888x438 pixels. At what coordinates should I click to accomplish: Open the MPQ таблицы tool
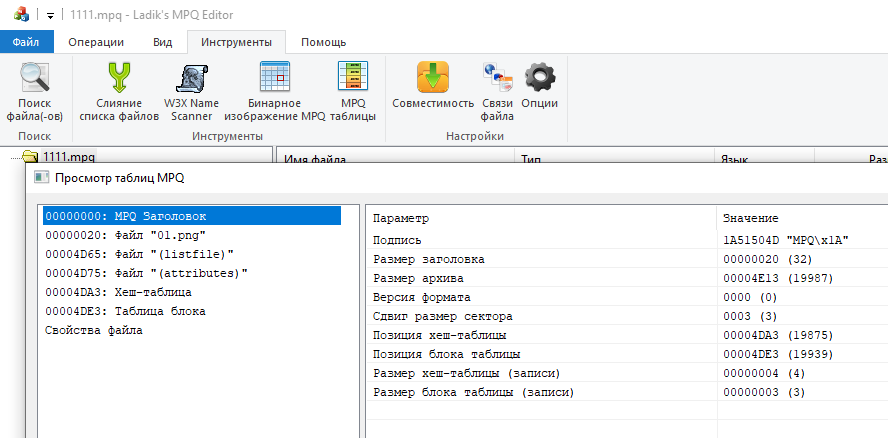(x=353, y=92)
